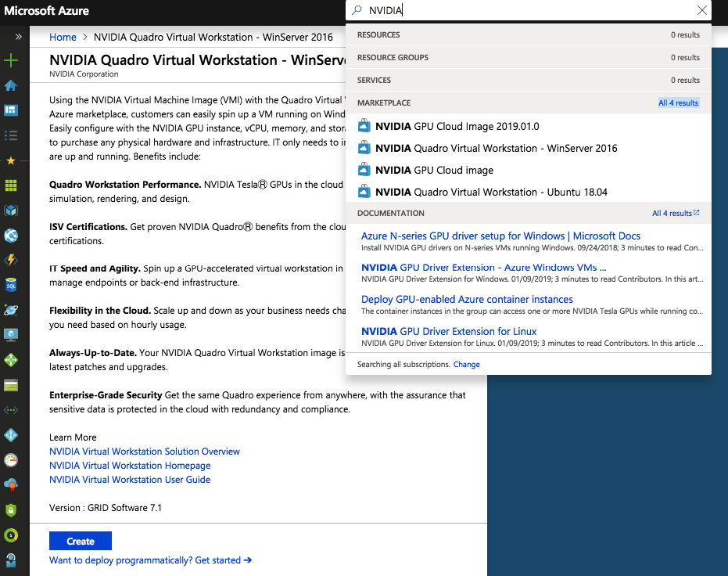The height and width of the screenshot is (576, 728).
Task: Show all 4 Marketplace results
Action: [x=678, y=103]
